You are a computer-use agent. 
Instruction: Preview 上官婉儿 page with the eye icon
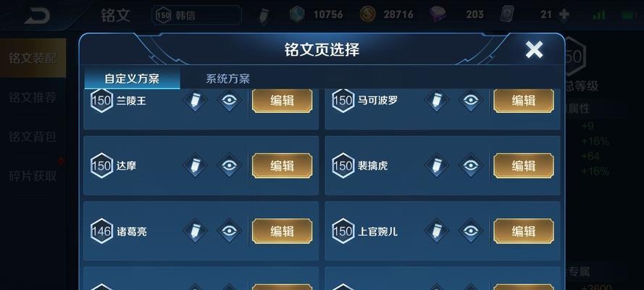coord(471,231)
